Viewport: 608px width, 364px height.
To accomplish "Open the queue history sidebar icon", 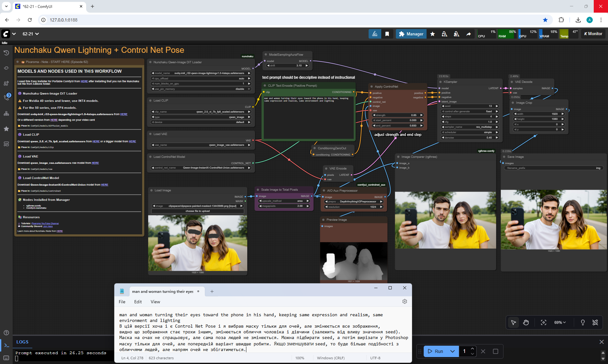I will click(x=6, y=53).
